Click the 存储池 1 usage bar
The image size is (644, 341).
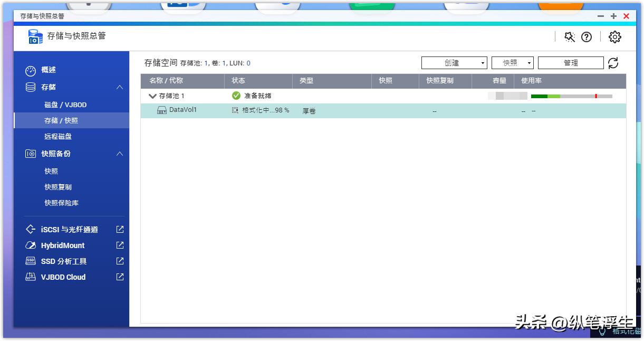click(x=572, y=96)
